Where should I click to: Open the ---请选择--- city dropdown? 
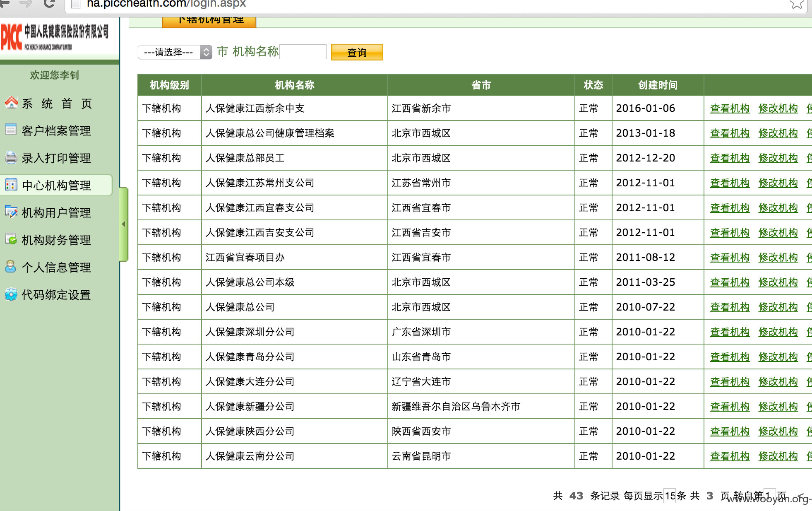tap(175, 52)
